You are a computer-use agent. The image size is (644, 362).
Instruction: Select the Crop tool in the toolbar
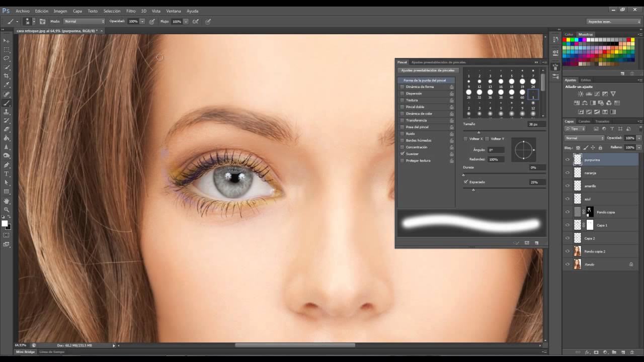click(x=7, y=76)
